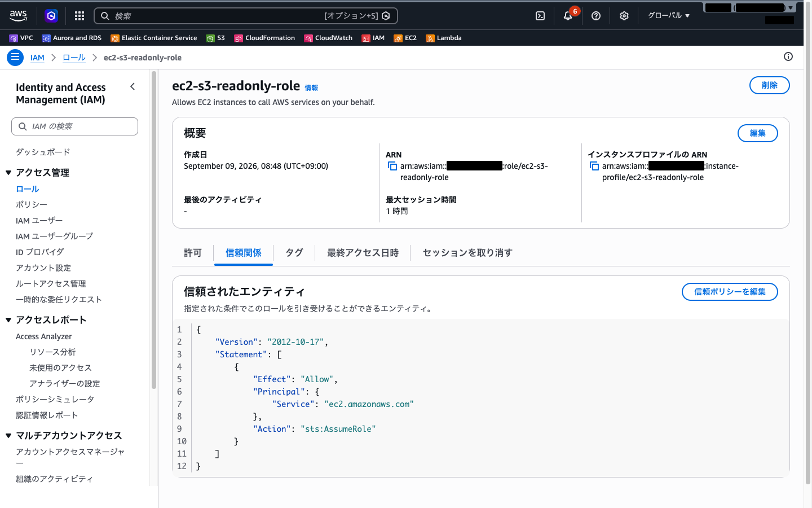Open the settings gear icon

pos(624,16)
